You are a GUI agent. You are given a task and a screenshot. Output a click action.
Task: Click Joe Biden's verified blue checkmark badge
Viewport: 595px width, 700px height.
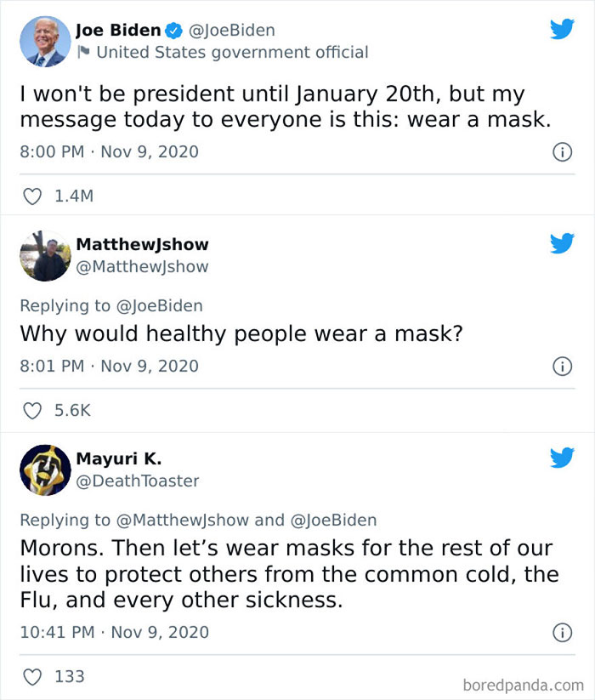173,28
